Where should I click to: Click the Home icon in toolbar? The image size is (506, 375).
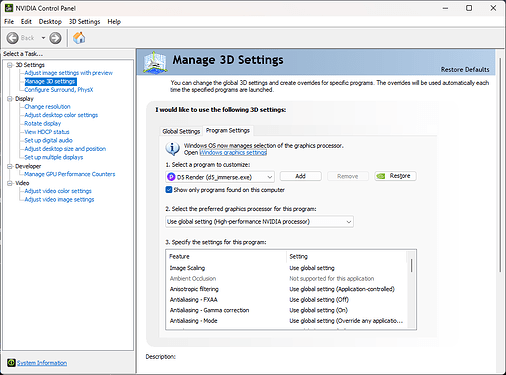79,38
